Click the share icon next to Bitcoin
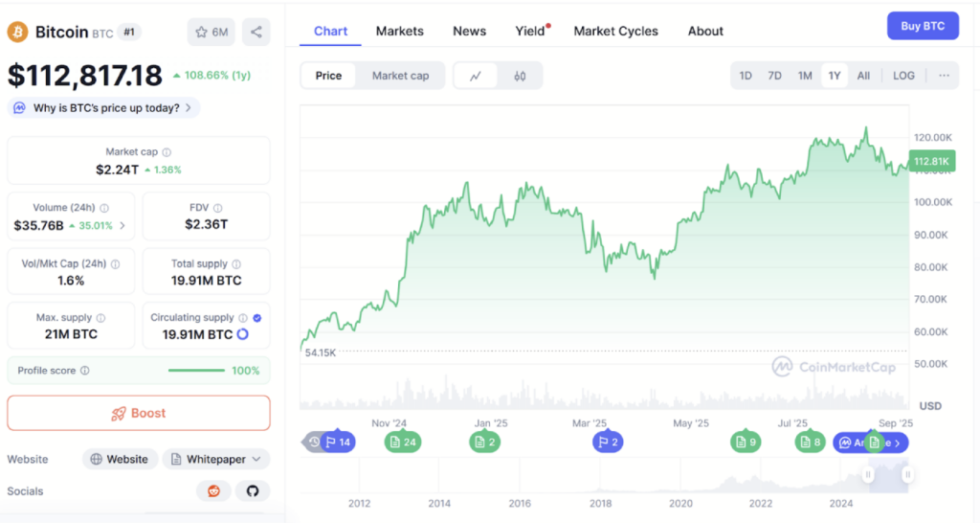 tap(256, 32)
